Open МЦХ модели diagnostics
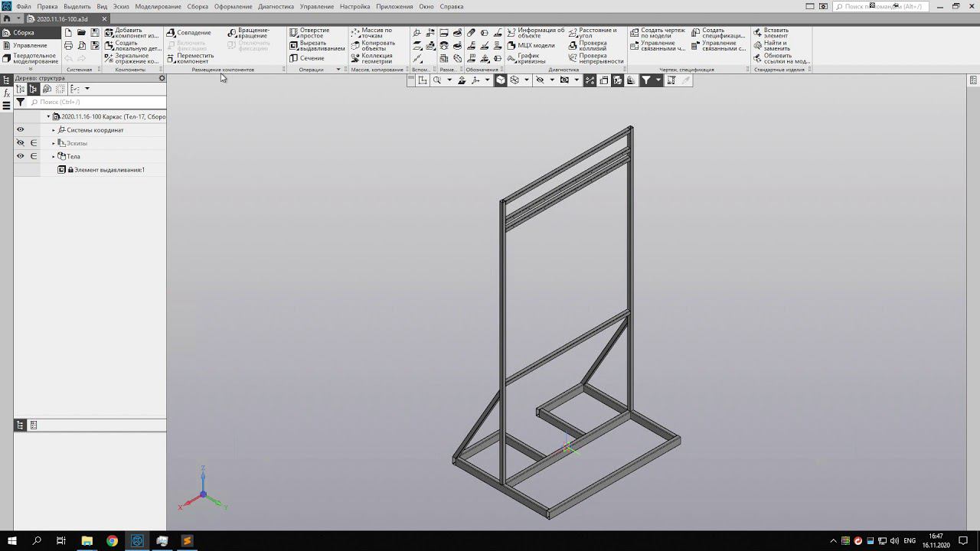This screenshot has width=980, height=551. click(x=531, y=46)
